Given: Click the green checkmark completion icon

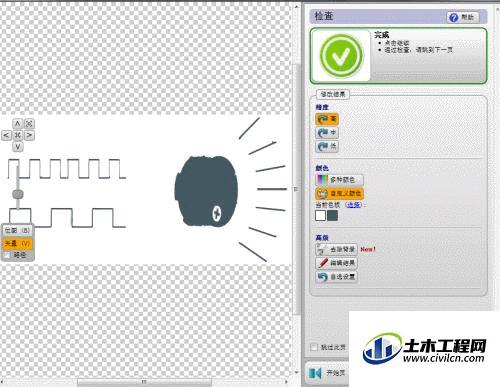Looking at the screenshot, I should 341,56.
